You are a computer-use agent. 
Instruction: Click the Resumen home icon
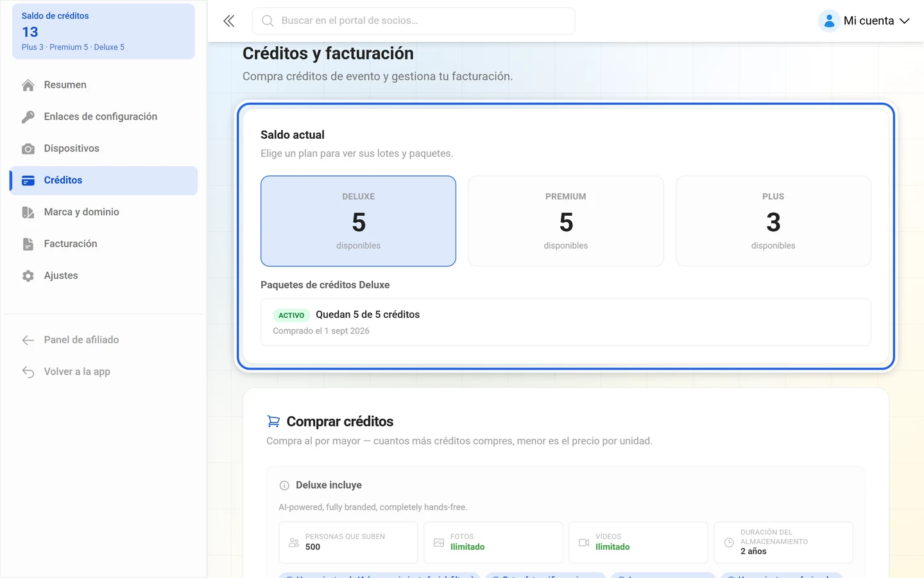tap(28, 85)
